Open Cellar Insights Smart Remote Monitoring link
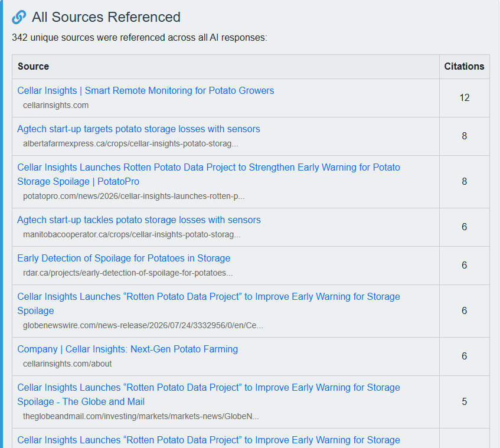Image resolution: width=500 pixels, height=448 pixels. (146, 90)
